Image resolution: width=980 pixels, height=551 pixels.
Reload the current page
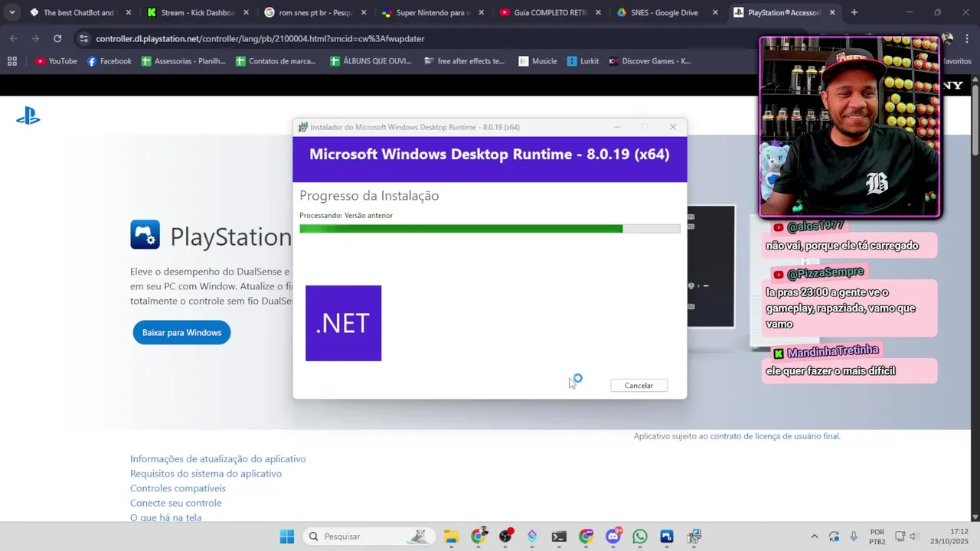tap(57, 38)
